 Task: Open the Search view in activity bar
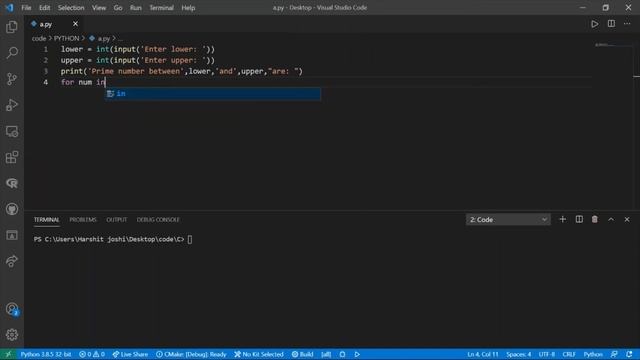coord(12,53)
